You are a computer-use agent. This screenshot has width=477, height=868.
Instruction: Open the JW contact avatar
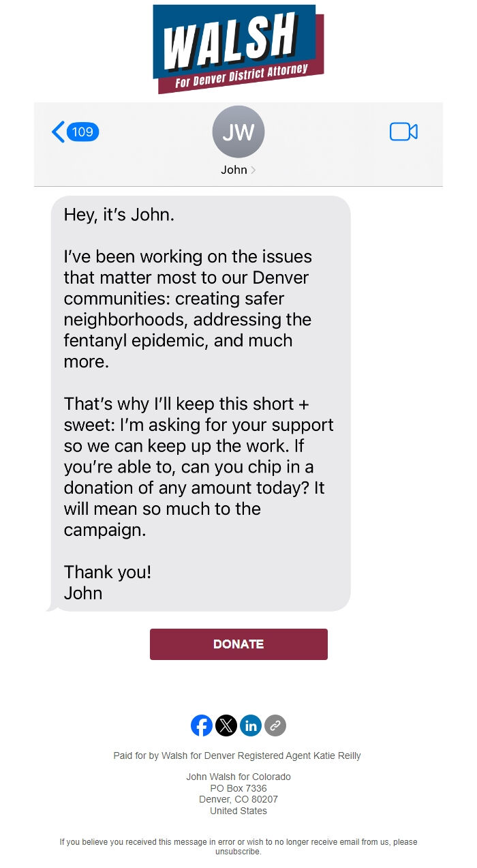238,132
